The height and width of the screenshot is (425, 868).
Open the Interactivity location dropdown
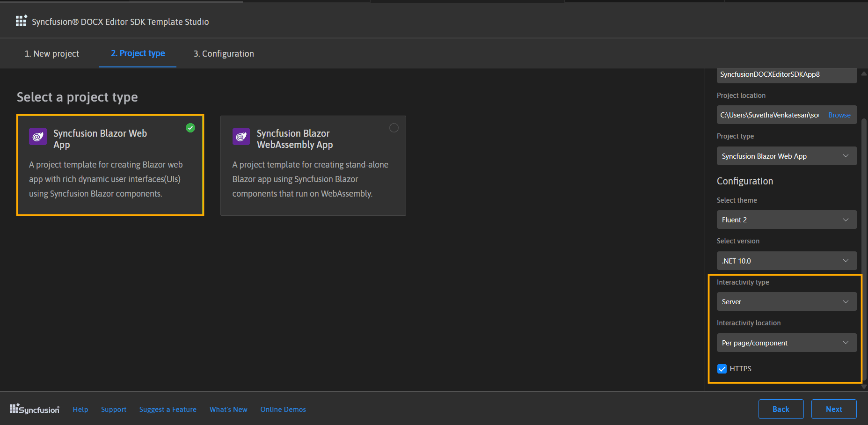[786, 342]
